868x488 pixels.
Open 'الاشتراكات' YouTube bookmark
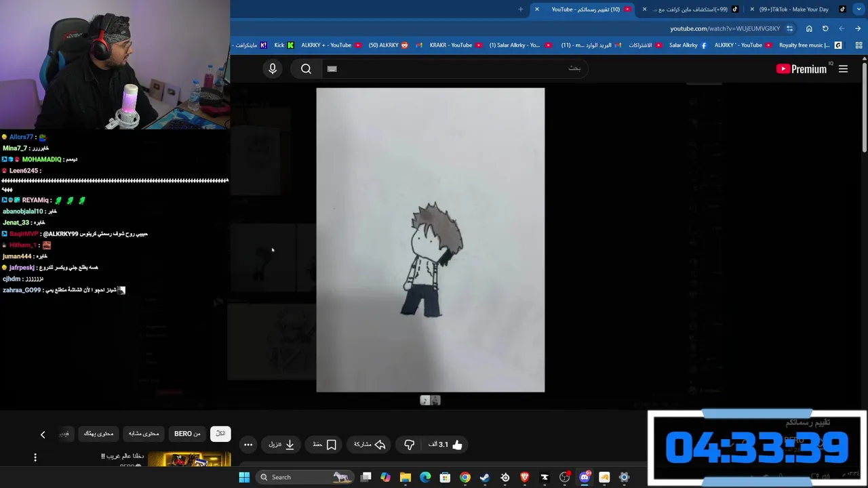645,45
